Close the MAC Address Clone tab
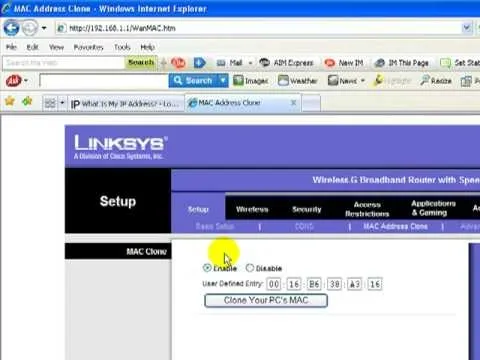Viewport: 480px width, 360px height. [293, 103]
